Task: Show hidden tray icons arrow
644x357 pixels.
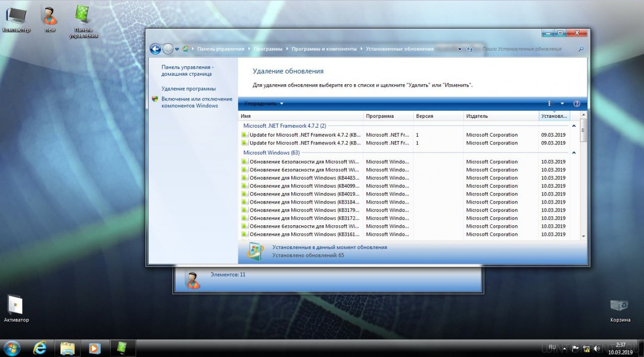Action: point(565,348)
